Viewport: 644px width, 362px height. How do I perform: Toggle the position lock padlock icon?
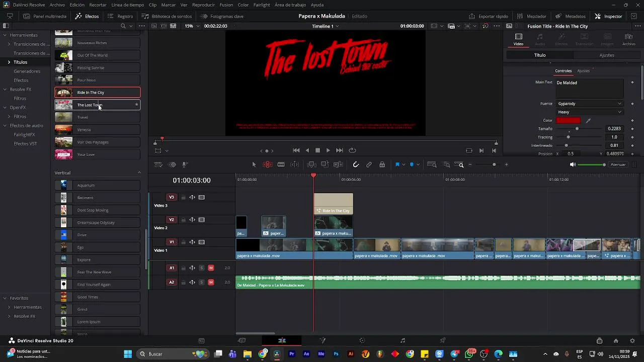(x=382, y=164)
